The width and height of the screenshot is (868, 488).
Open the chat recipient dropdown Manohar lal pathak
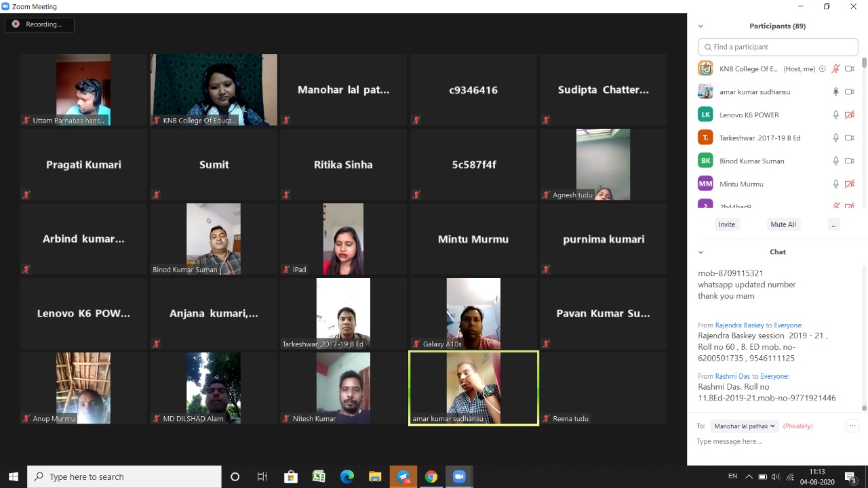tap(745, 426)
